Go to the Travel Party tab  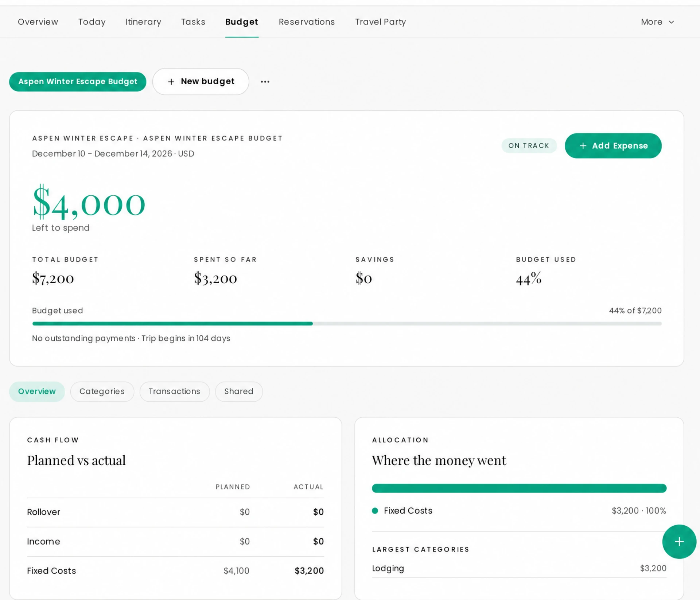coord(381,22)
